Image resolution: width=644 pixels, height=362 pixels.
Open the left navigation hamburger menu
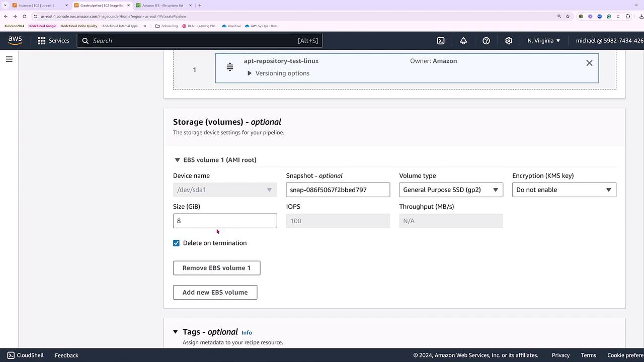click(9, 59)
